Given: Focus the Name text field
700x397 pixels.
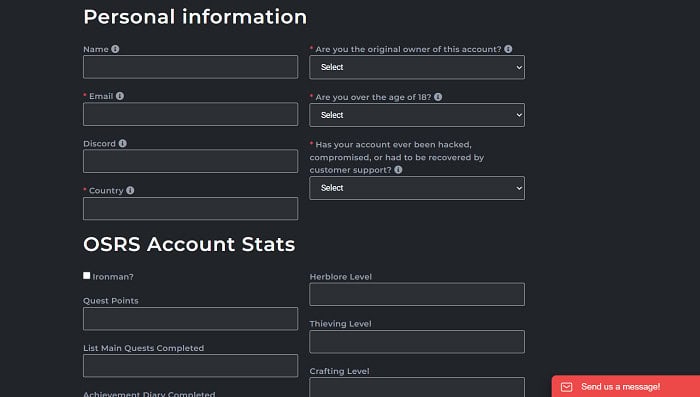Looking at the screenshot, I should pyautogui.click(x=191, y=67).
